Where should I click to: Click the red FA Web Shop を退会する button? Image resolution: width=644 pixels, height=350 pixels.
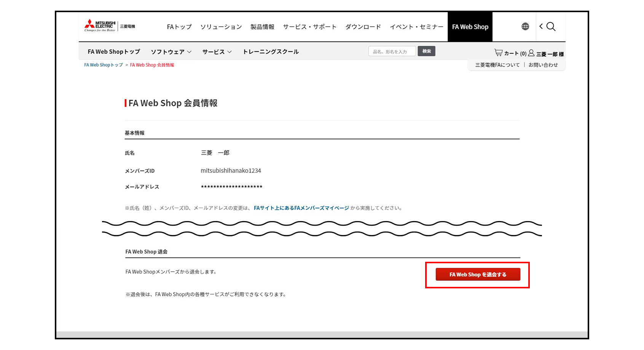tap(478, 274)
